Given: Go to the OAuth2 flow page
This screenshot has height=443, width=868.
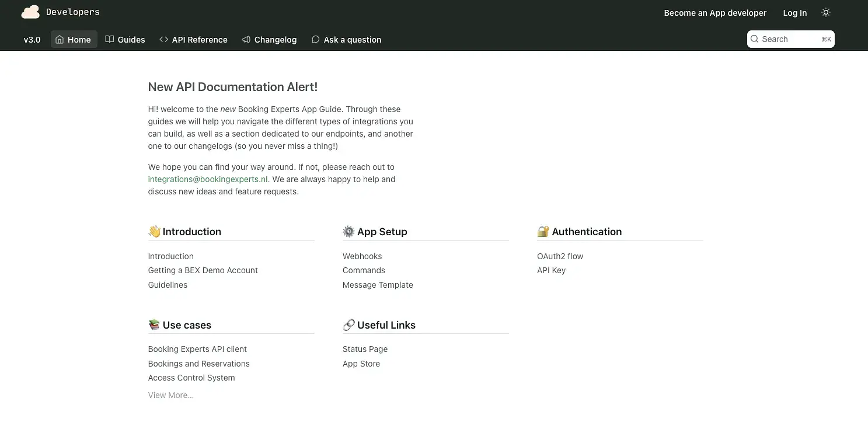Looking at the screenshot, I should [x=560, y=256].
